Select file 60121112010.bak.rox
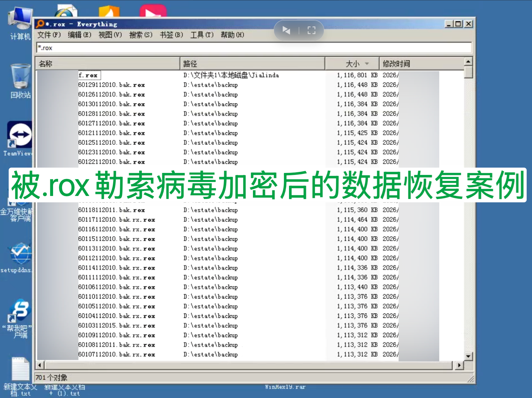The image size is (532, 398). tap(111, 133)
